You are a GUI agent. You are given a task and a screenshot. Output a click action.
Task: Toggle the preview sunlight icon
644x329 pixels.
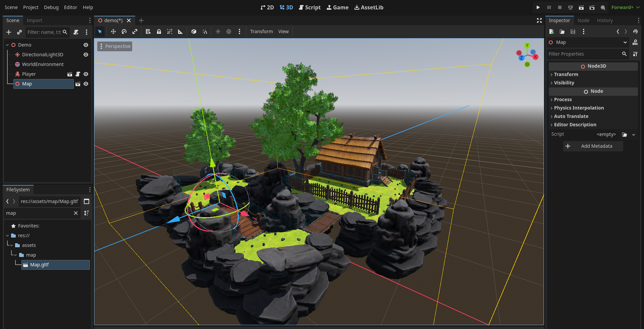point(218,31)
